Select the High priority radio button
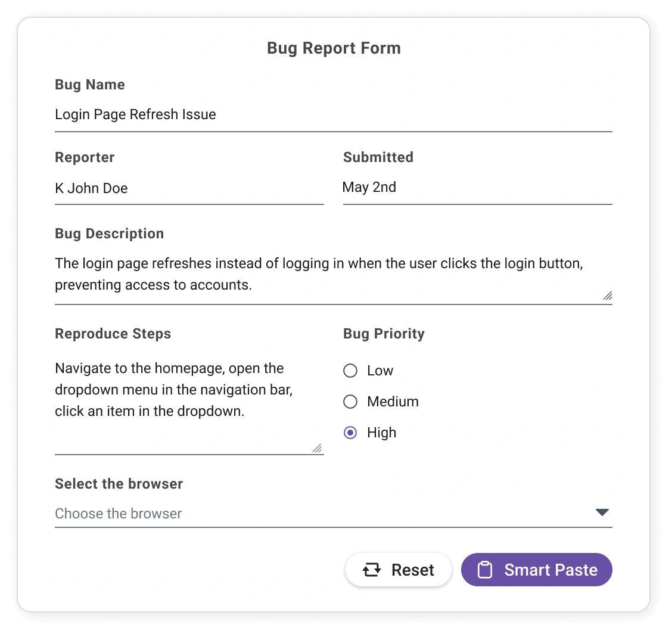The width and height of the screenshot is (672, 634). [350, 433]
